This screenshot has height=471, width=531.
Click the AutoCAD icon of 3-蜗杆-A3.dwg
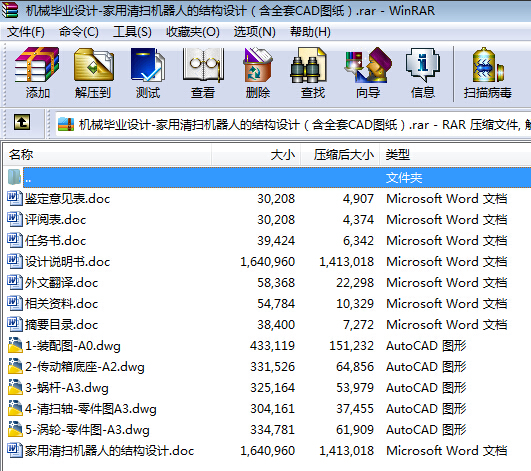pyautogui.click(x=15, y=387)
